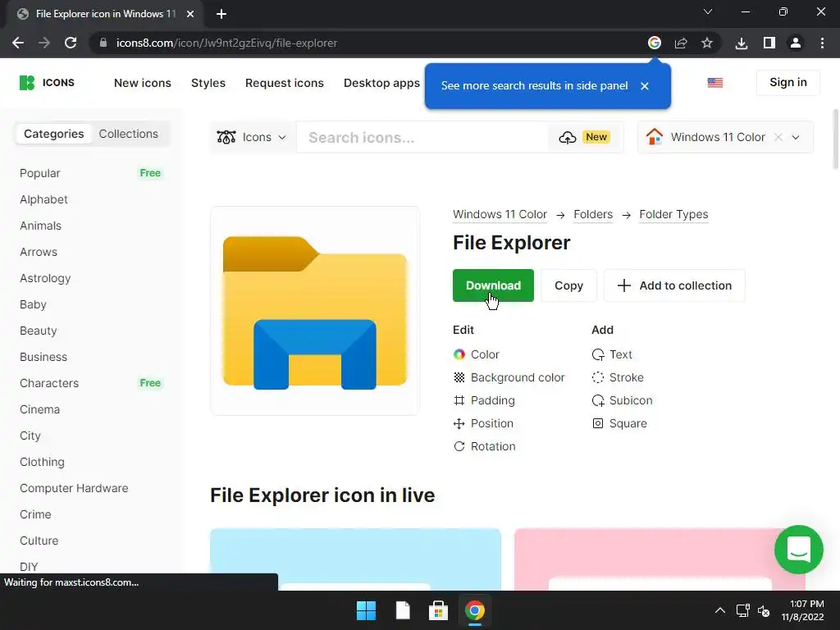Follow the Folder Types breadcrumb link
Image resolution: width=840 pixels, height=630 pixels.
click(x=673, y=214)
